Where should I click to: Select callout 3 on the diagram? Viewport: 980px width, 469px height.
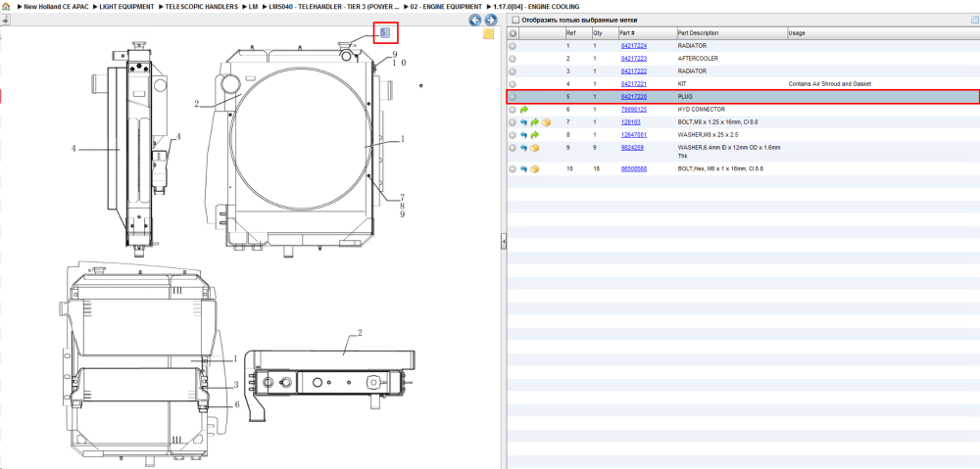click(x=235, y=386)
